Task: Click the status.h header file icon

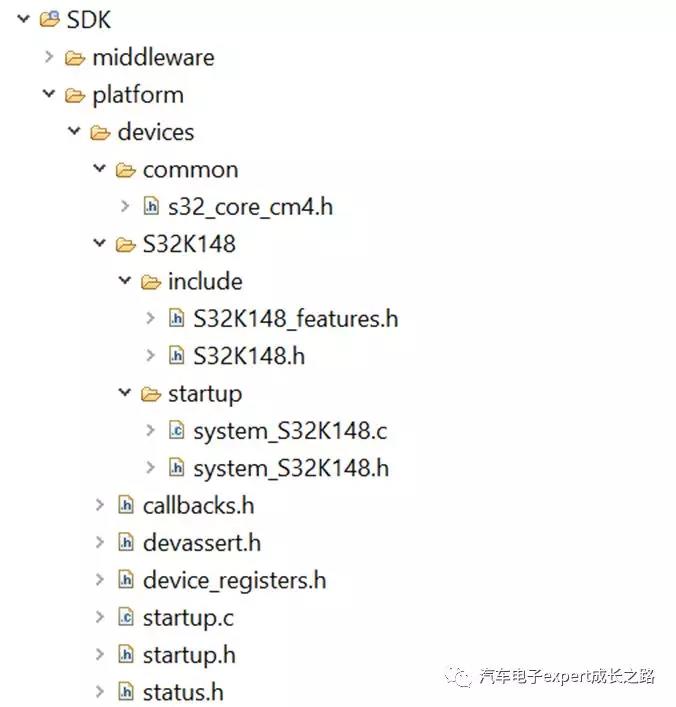Action: (x=126, y=691)
